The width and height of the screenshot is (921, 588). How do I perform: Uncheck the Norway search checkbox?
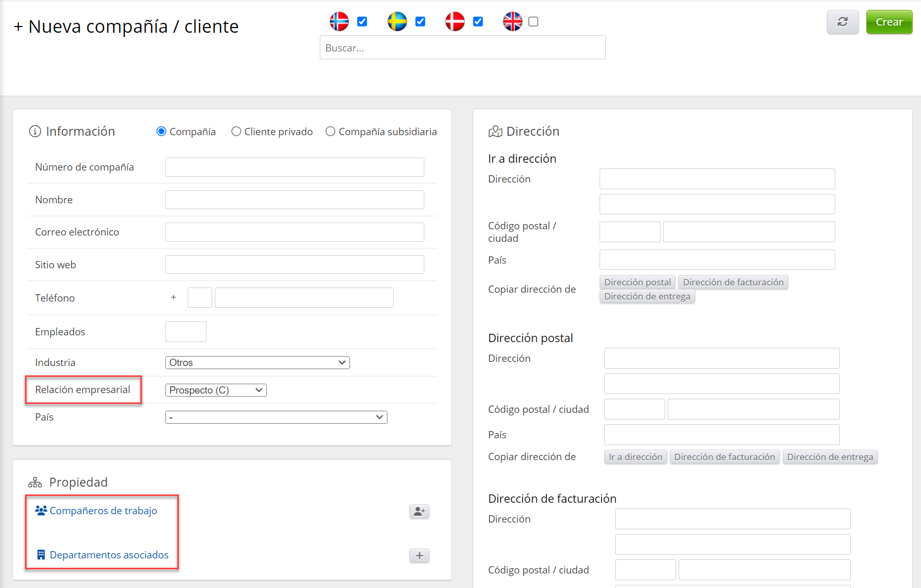pyautogui.click(x=362, y=21)
